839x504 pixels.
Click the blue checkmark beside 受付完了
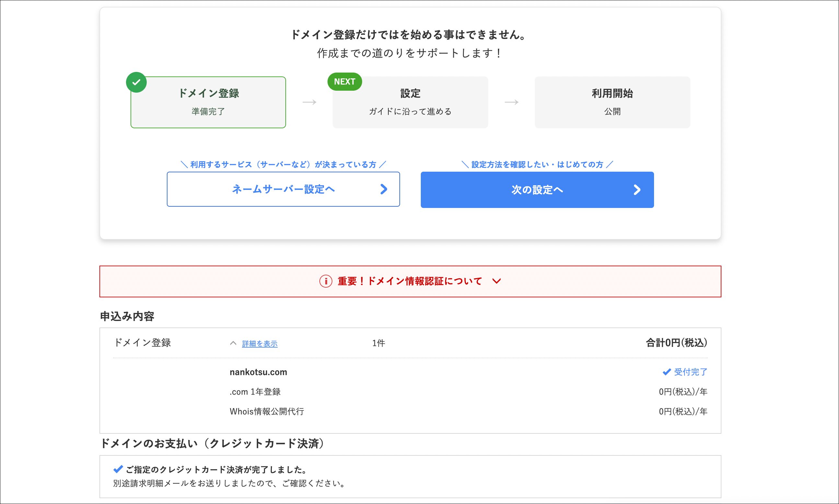coord(666,372)
